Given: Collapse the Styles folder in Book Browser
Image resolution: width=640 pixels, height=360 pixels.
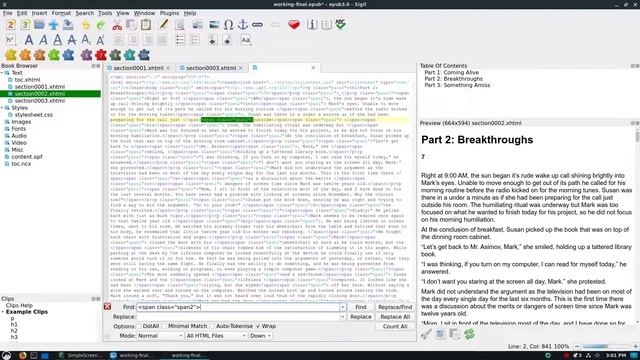Looking at the screenshot, I should [x=2, y=108].
